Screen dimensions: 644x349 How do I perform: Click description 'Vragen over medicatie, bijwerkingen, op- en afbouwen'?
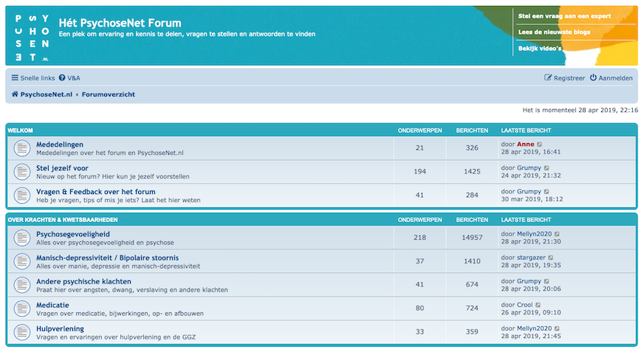(x=120, y=314)
